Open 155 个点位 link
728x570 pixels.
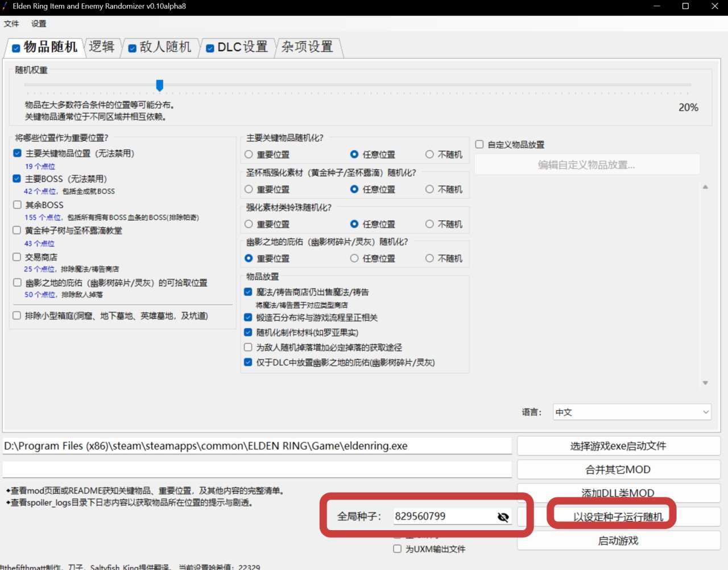[43, 218]
